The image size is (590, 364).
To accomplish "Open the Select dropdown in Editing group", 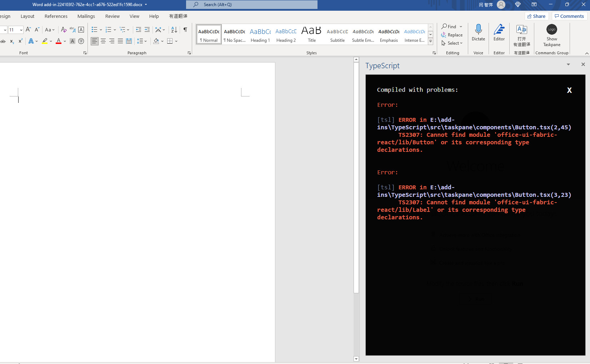I will pyautogui.click(x=452, y=43).
